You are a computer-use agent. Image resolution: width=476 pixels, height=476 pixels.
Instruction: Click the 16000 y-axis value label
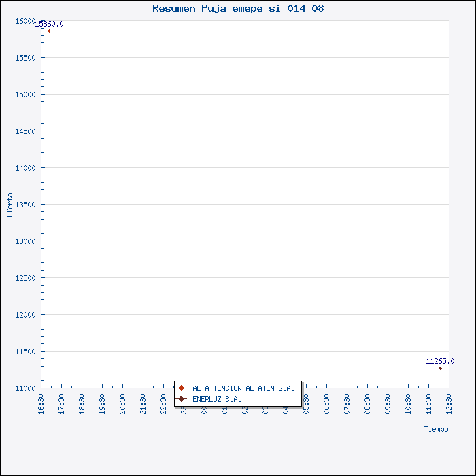25,21
